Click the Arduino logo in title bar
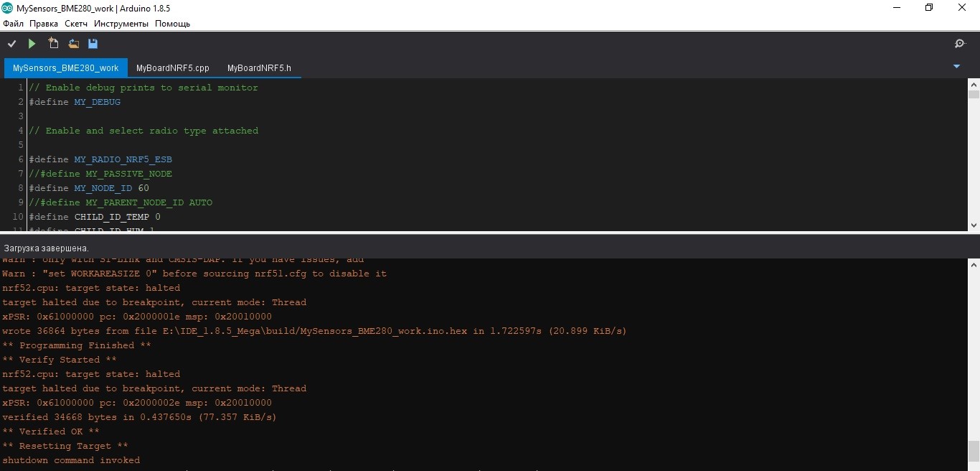Screen dimensions: 980x471 tap(8, 8)
